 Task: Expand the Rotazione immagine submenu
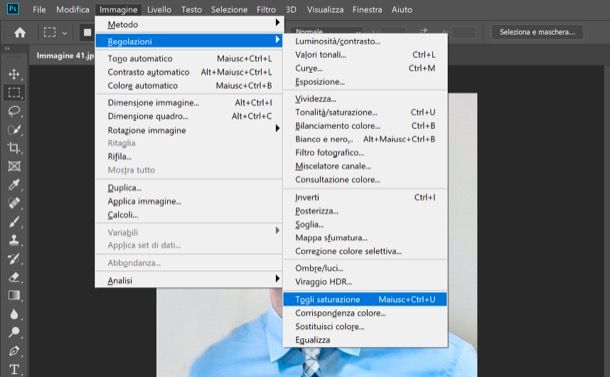tap(189, 130)
